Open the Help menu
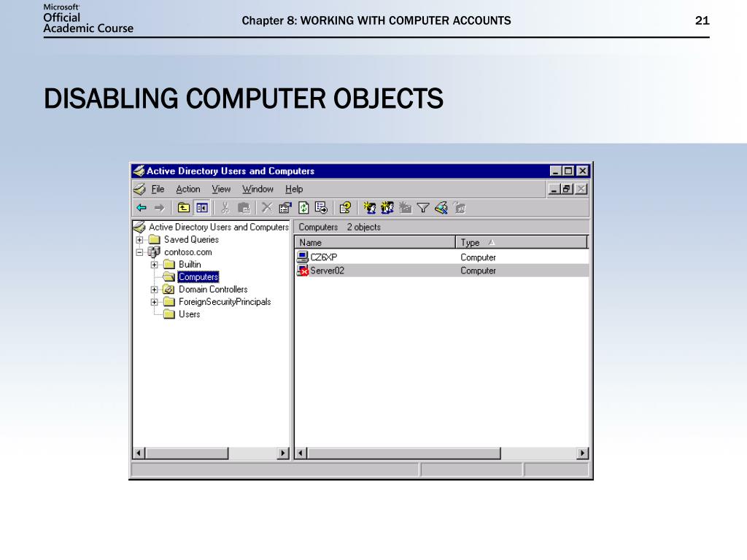This screenshot has width=747, height=560. click(x=294, y=189)
